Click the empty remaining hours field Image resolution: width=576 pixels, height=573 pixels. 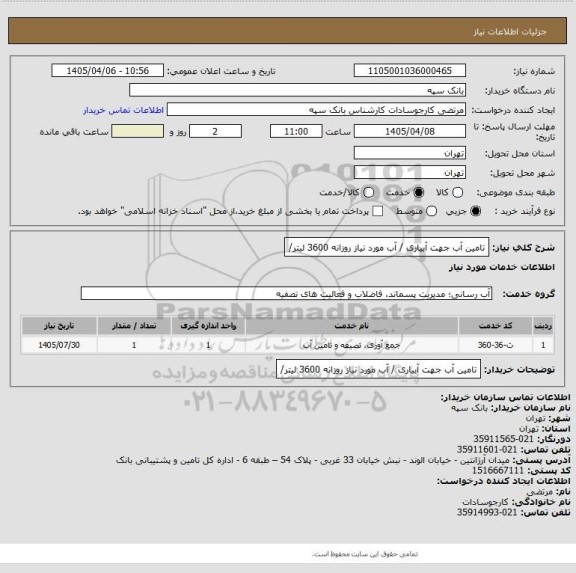(137, 131)
